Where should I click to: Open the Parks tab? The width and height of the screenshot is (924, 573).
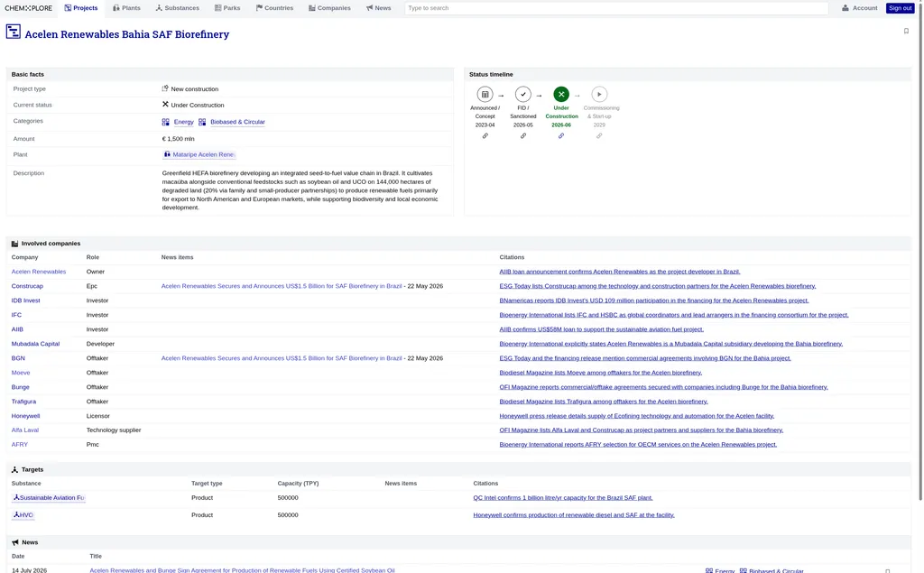pyautogui.click(x=227, y=7)
